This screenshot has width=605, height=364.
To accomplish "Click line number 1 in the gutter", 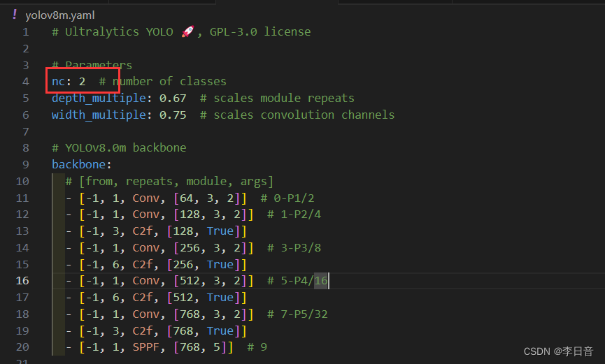I will [x=26, y=31].
